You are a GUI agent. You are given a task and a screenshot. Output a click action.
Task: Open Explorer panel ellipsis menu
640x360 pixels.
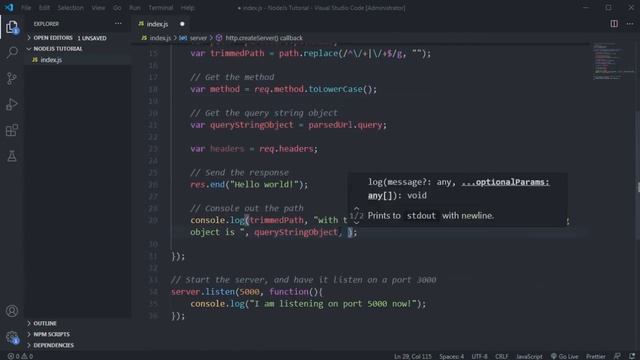(x=118, y=24)
